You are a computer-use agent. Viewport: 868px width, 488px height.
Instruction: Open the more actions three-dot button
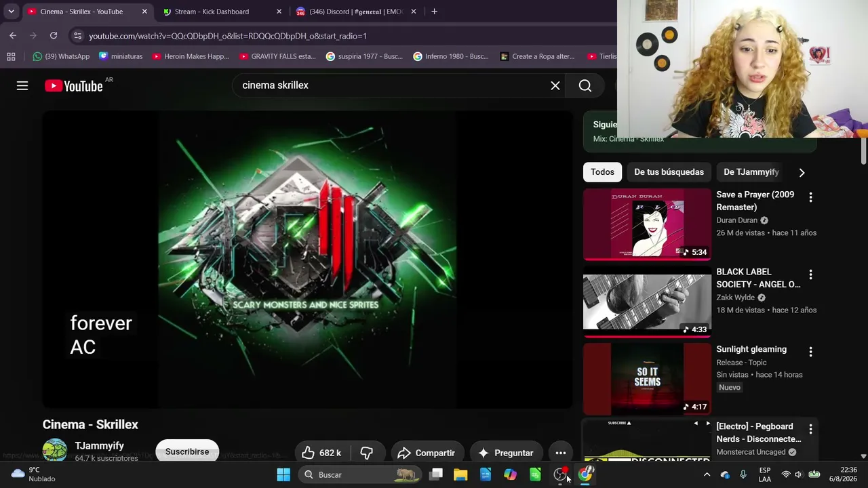pyautogui.click(x=561, y=453)
